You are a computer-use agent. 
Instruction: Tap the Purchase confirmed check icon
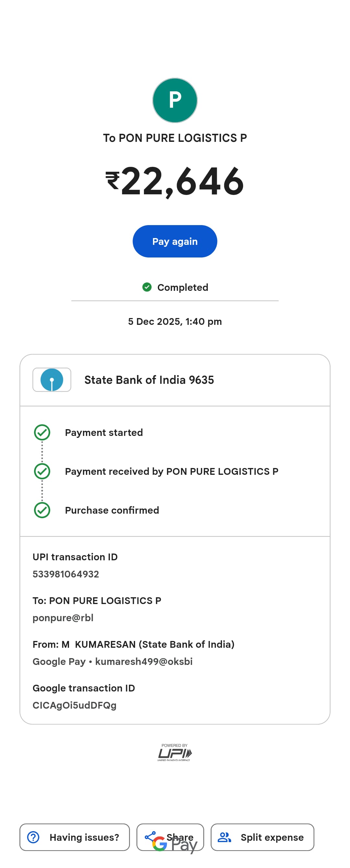[x=42, y=510]
